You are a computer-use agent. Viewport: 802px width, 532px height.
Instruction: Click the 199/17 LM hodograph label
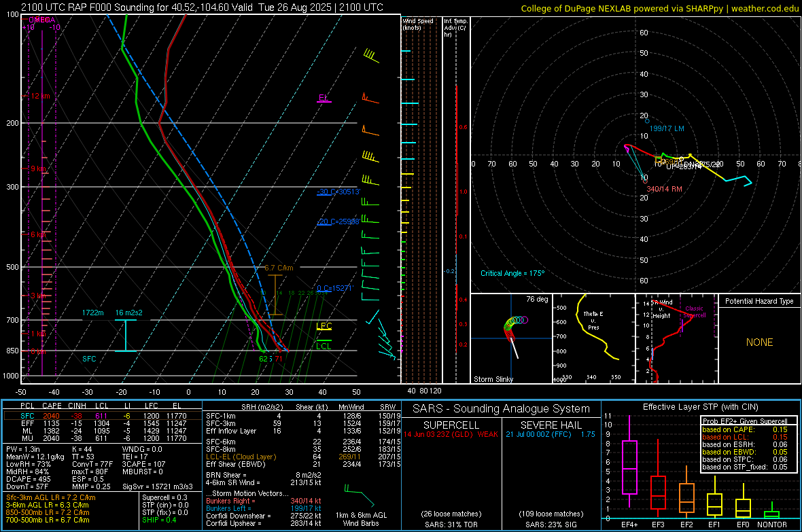[x=667, y=128]
